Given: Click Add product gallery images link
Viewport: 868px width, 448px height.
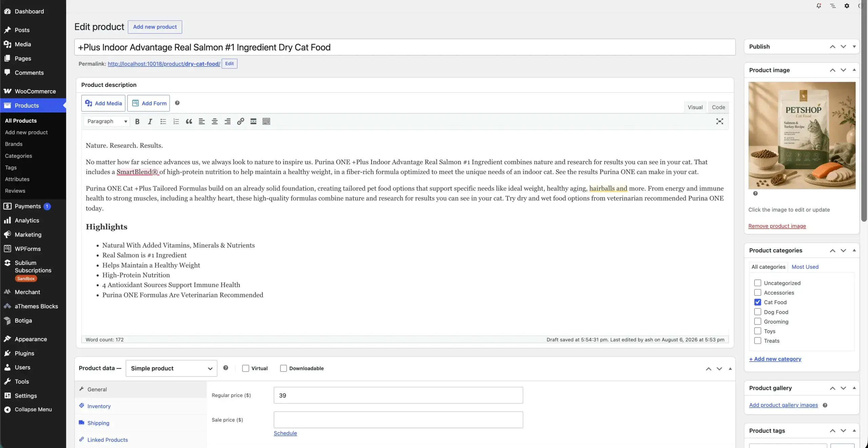Looking at the screenshot, I should (783, 405).
